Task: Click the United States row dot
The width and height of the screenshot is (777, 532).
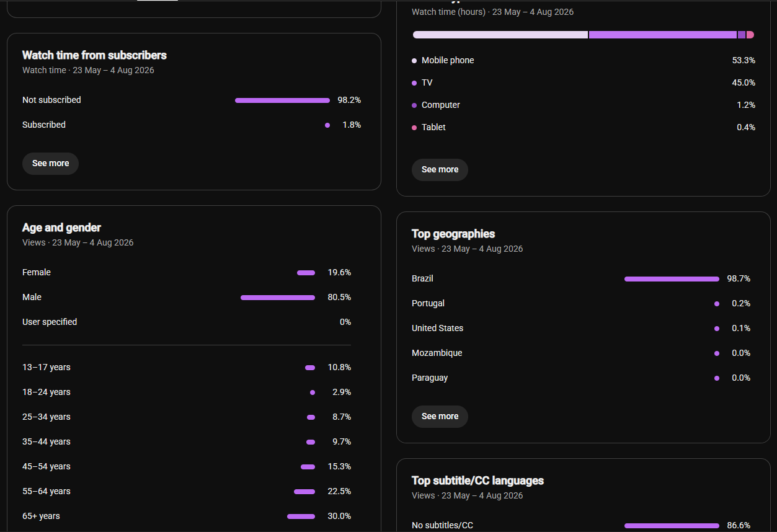Action: point(717,329)
